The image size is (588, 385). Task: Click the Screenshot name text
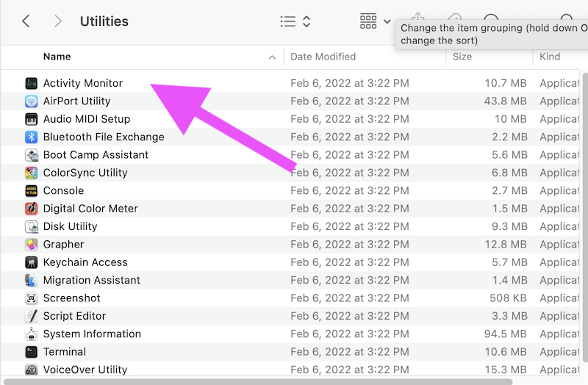(x=71, y=298)
